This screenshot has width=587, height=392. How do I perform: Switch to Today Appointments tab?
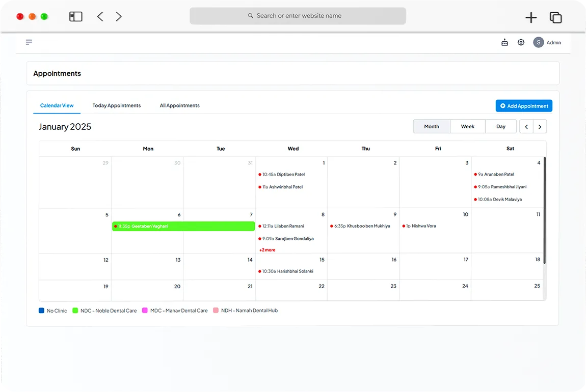(x=116, y=105)
